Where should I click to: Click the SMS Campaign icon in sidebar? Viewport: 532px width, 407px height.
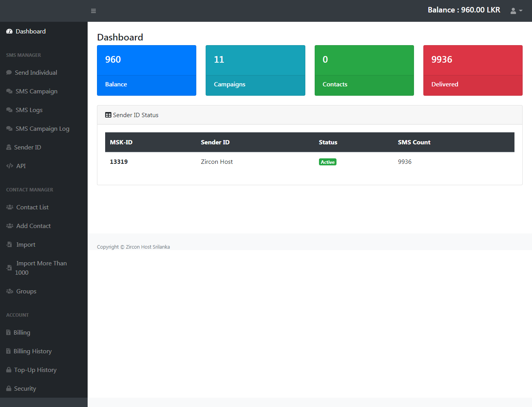[x=9, y=91]
